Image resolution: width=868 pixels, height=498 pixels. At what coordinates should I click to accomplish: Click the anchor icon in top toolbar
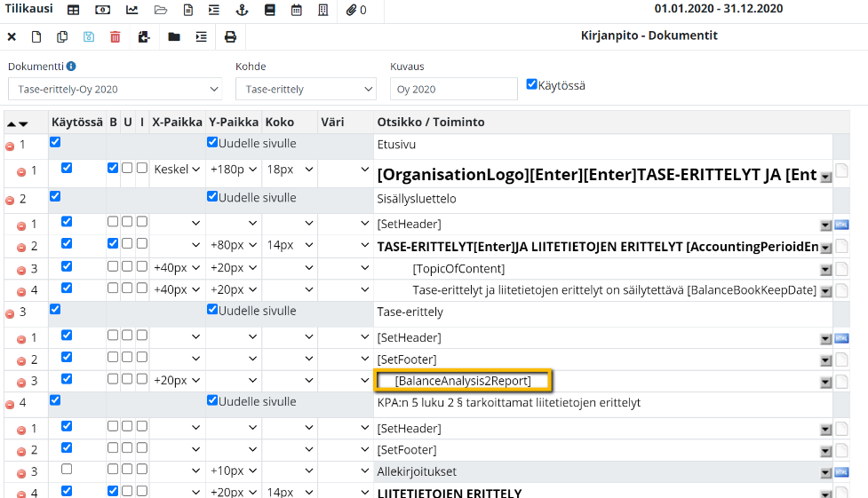point(240,10)
